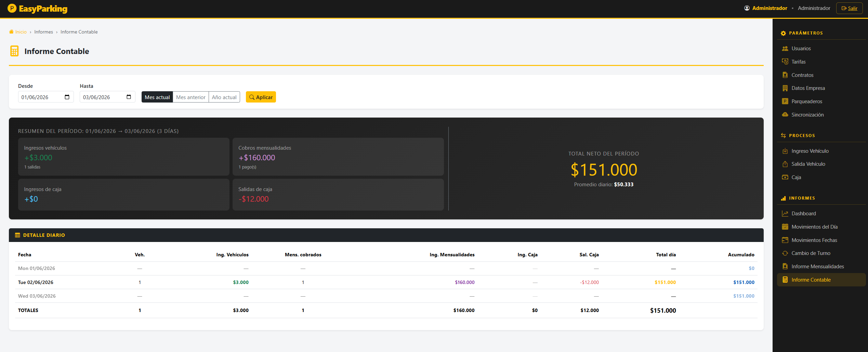Screen dimensions: 868x352
Task: Click the Ingreso Vehículo sidebar icon
Action: 785,151
